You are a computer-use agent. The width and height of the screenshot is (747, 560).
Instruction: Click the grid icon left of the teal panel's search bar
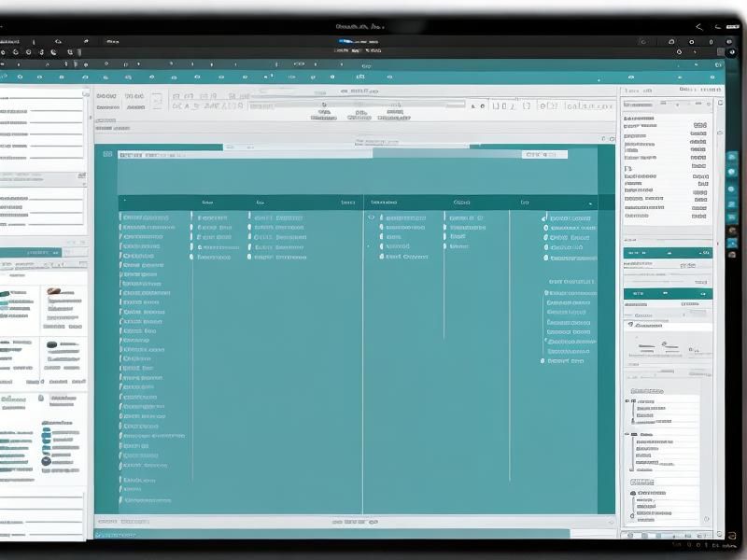[x=107, y=154]
